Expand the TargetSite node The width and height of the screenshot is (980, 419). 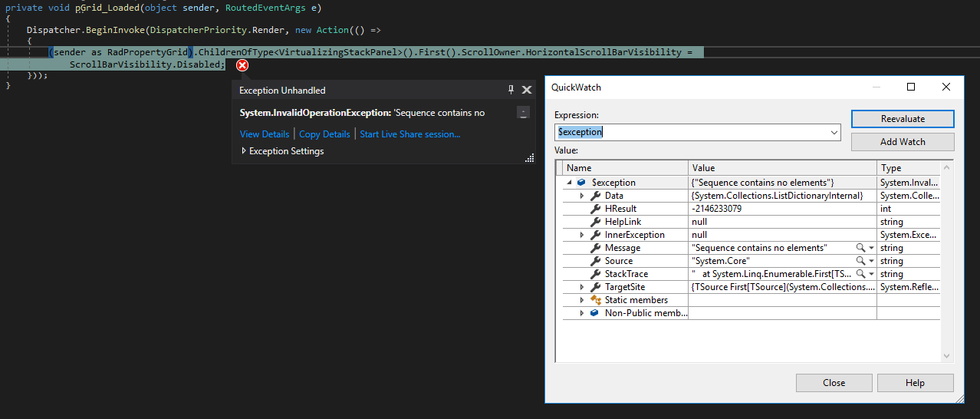582,287
